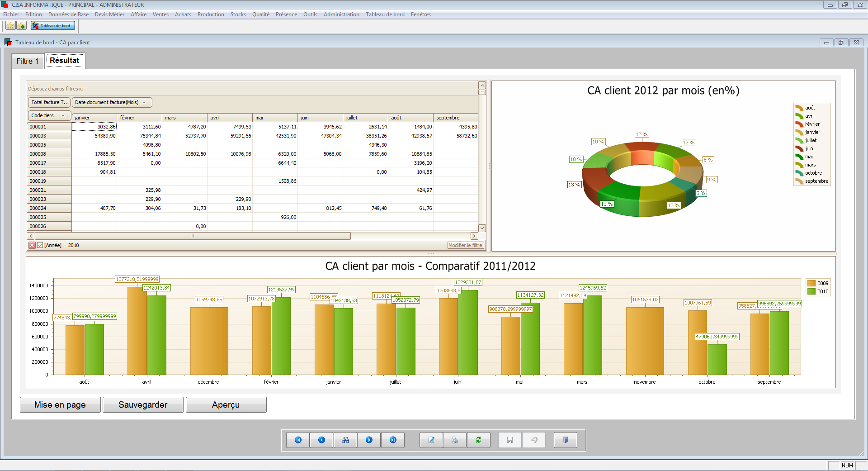Go to first record in navigation bar
Viewport: 868px width, 471px height.
click(x=298, y=440)
